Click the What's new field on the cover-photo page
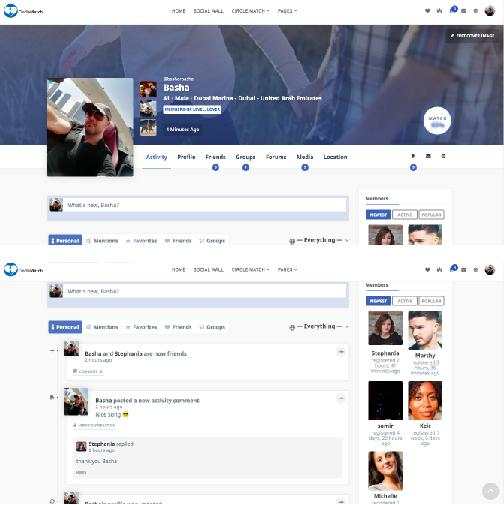The image size is (504, 505). 205,205
